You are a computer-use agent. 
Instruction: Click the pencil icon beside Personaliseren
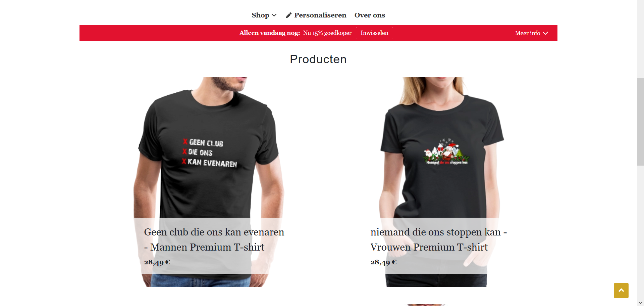[288, 15]
